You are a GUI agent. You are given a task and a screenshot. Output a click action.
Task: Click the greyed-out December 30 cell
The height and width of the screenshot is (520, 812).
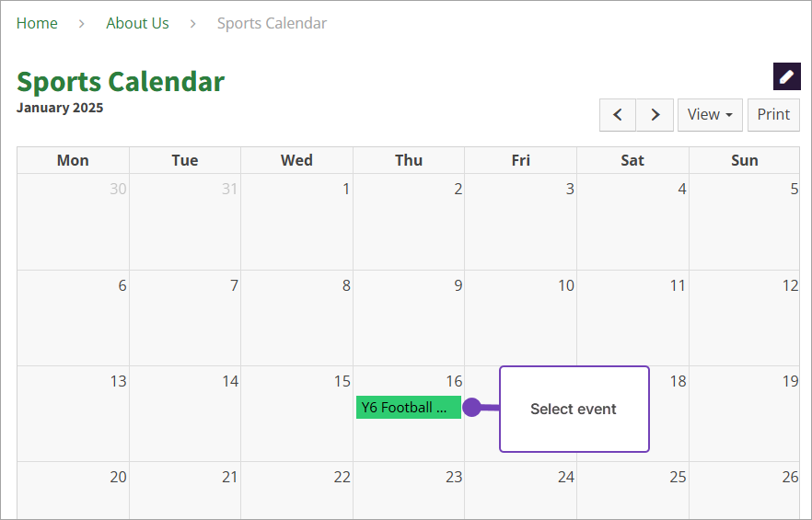point(73,221)
